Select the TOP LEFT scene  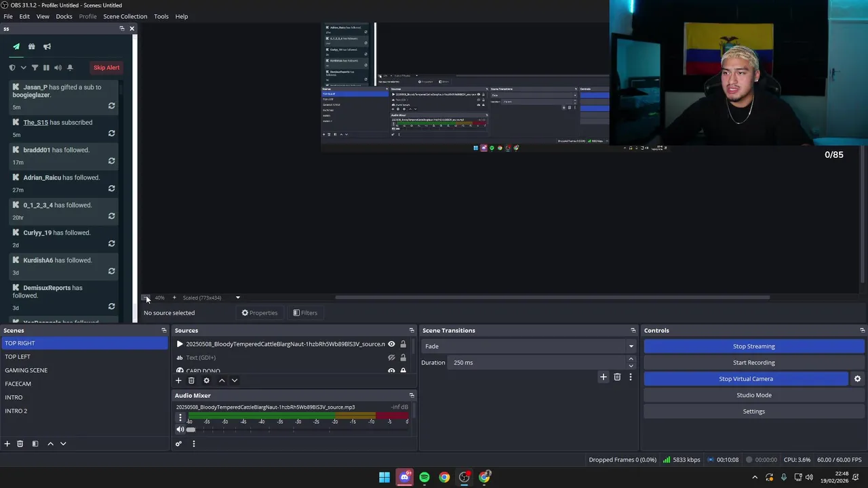84,357
